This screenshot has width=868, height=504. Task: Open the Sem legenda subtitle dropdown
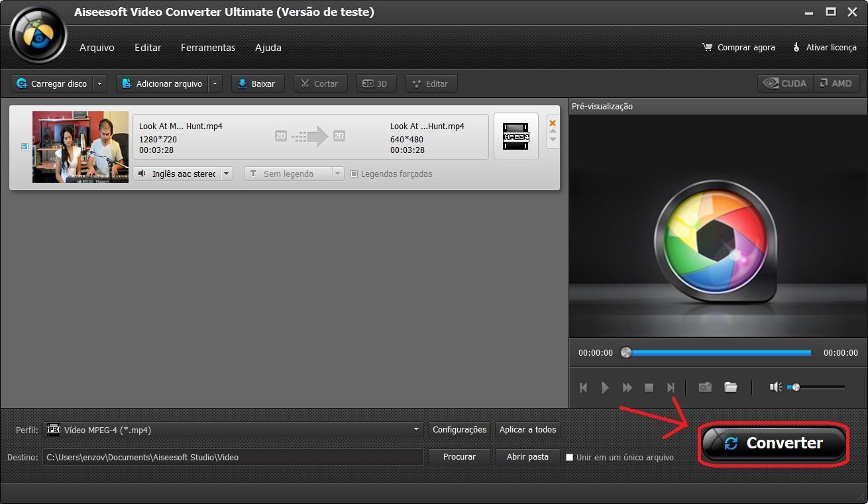tap(337, 173)
